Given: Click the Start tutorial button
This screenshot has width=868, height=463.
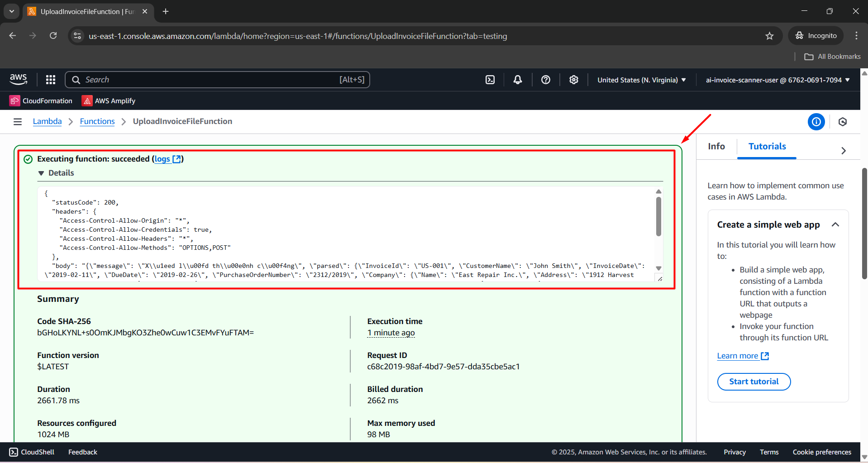Looking at the screenshot, I should tap(754, 382).
